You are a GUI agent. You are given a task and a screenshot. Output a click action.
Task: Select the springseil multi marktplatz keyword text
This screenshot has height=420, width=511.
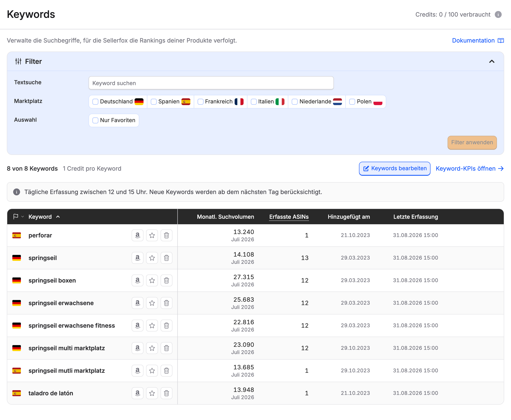click(67, 348)
